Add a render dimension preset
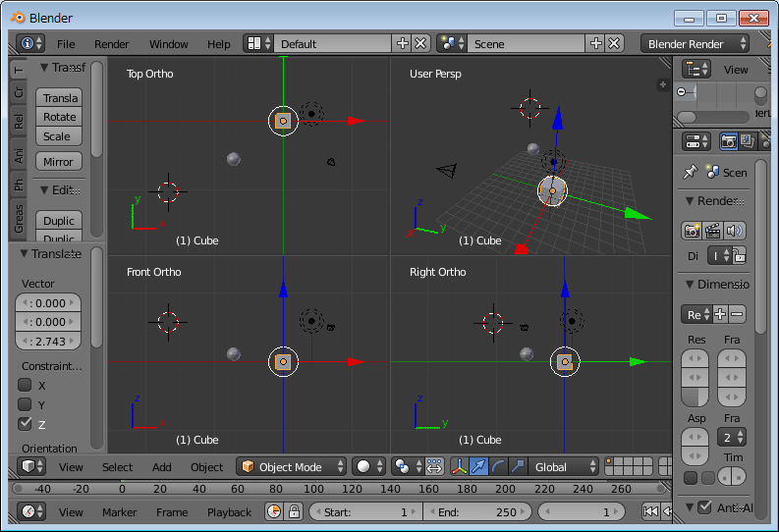This screenshot has height=532, width=779. (x=720, y=314)
